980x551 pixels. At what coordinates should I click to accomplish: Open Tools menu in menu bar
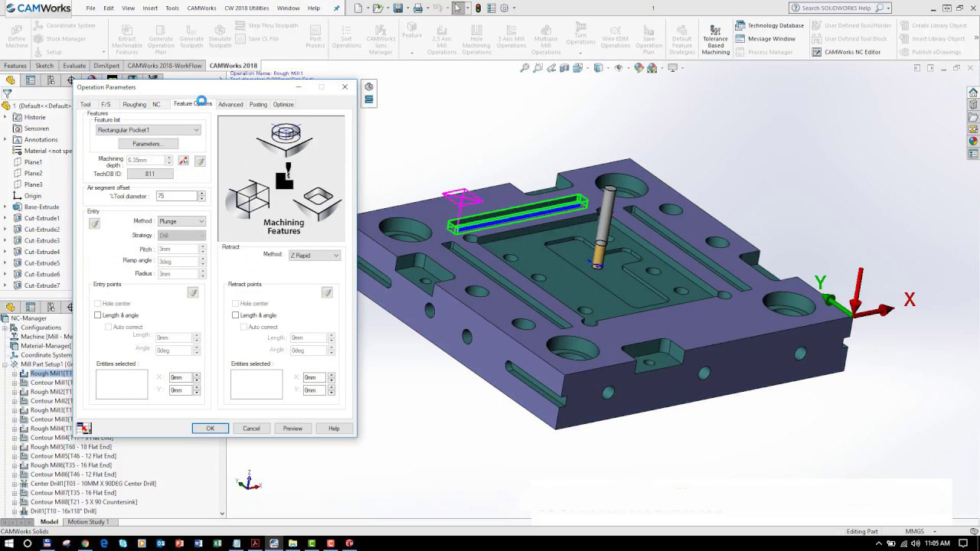(172, 8)
